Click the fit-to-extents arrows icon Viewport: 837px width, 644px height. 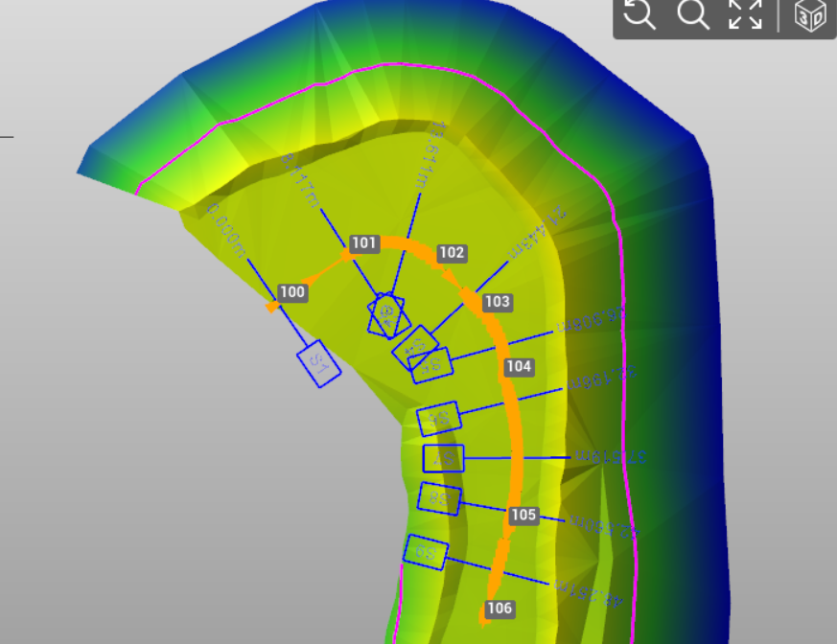click(x=745, y=14)
